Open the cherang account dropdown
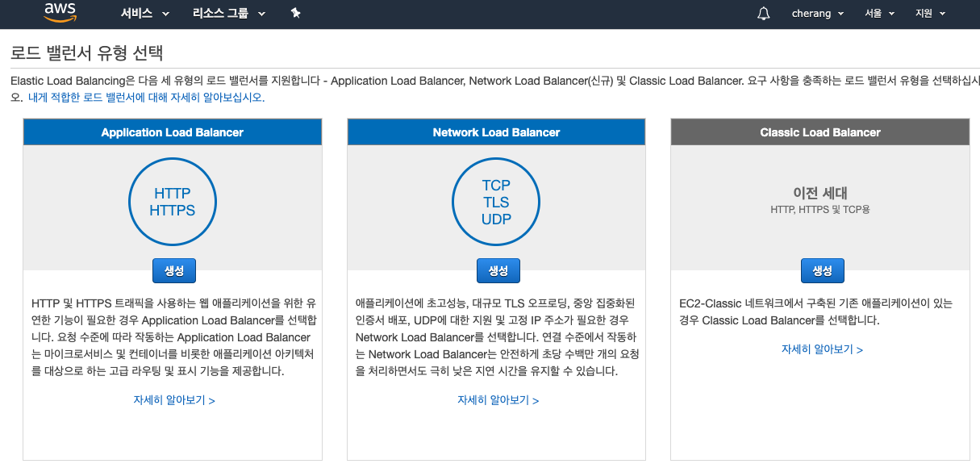This screenshot has width=980, height=468. coord(818,14)
